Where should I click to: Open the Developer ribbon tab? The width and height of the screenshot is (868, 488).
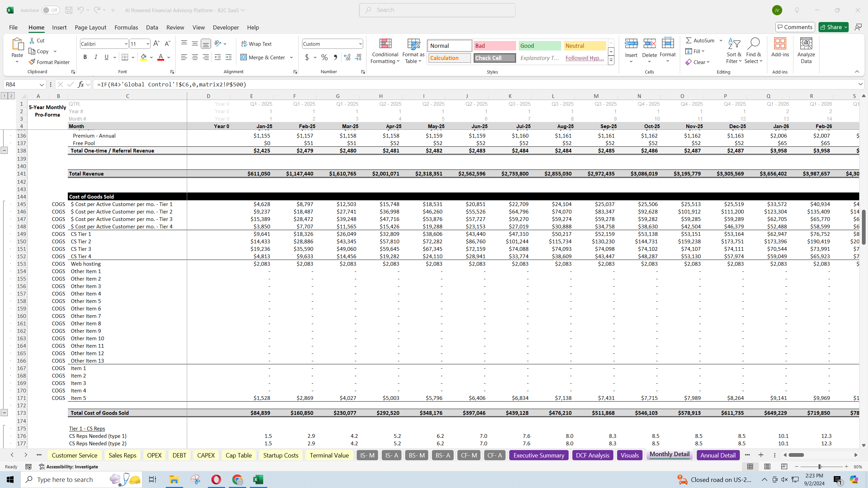click(x=226, y=27)
